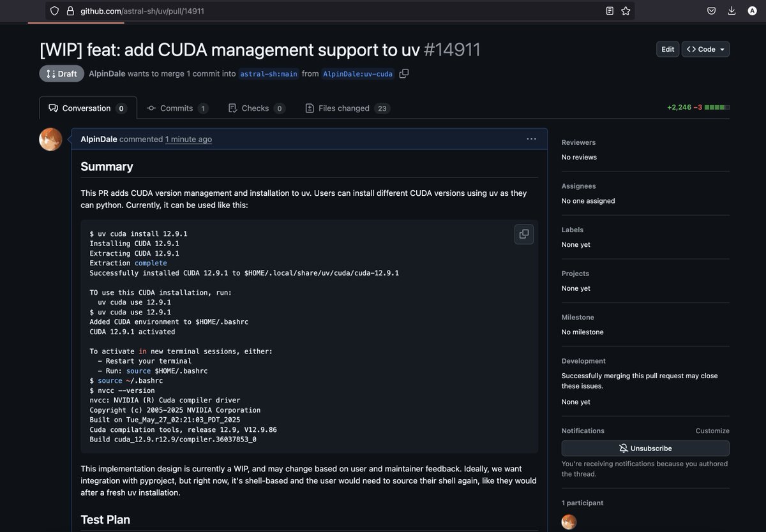Open the Commits tab
Image resolution: width=766 pixels, height=532 pixels.
(x=177, y=108)
